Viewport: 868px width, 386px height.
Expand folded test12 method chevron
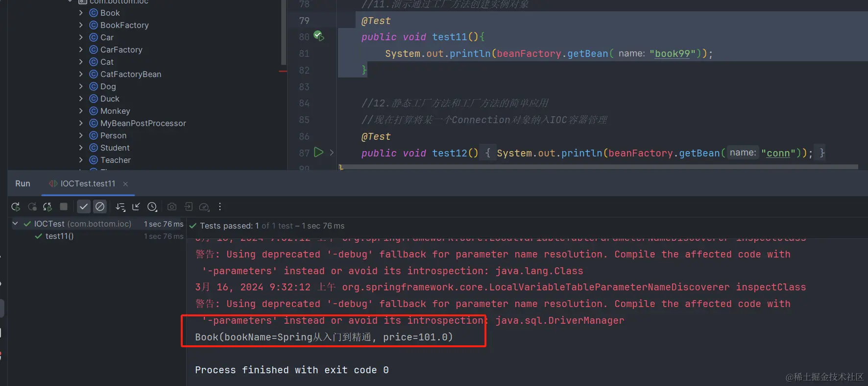tap(332, 153)
